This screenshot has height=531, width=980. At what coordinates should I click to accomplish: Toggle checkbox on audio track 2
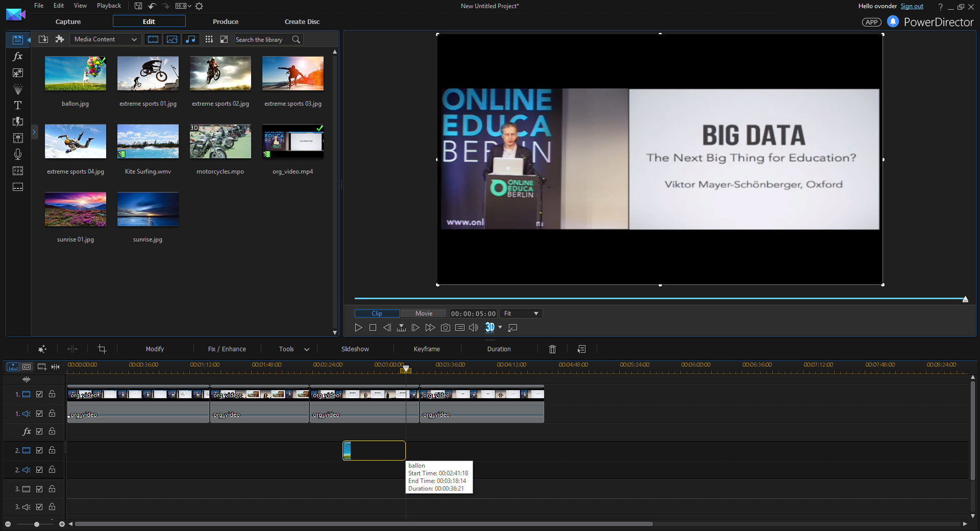click(39, 470)
